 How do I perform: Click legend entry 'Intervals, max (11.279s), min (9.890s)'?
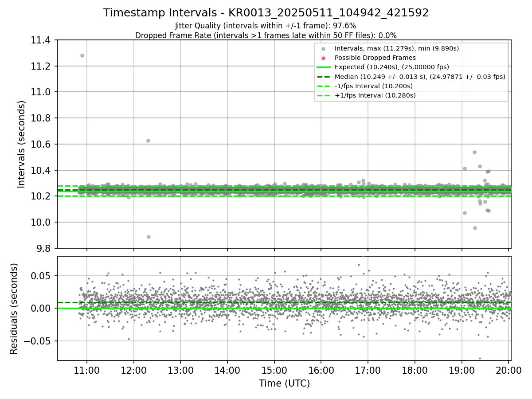pyautogui.click(x=397, y=48)
